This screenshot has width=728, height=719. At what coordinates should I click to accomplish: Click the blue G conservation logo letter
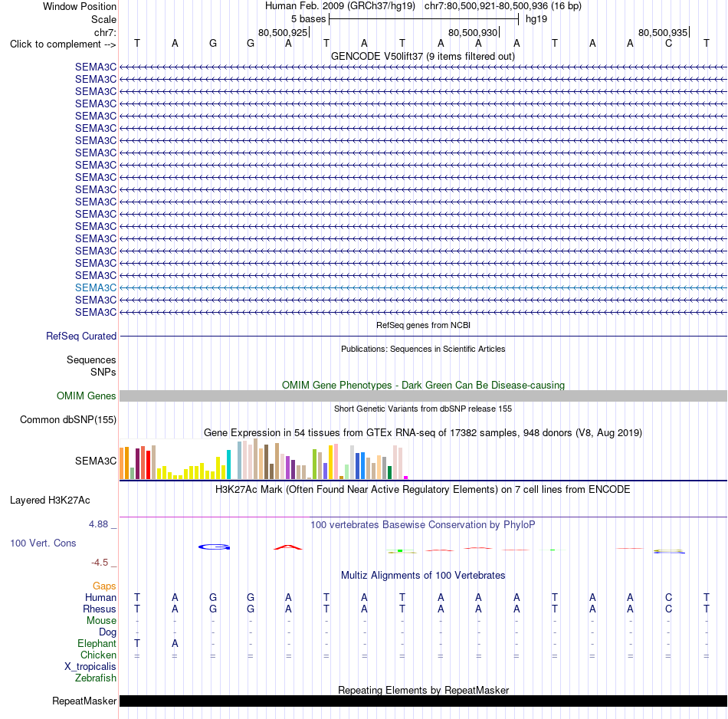click(x=214, y=547)
